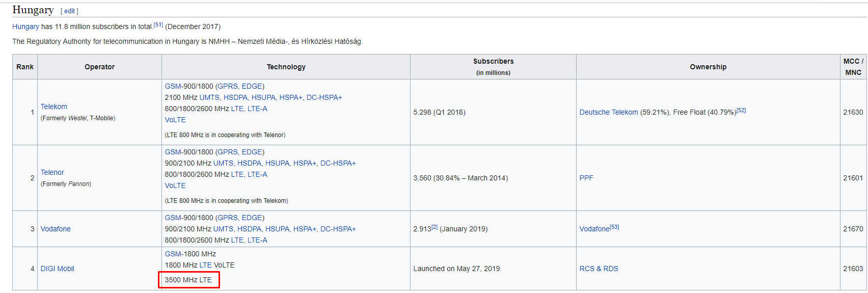Image resolution: width=868 pixels, height=293 pixels.
Task: Open the RCS & RDS link
Action: point(599,269)
